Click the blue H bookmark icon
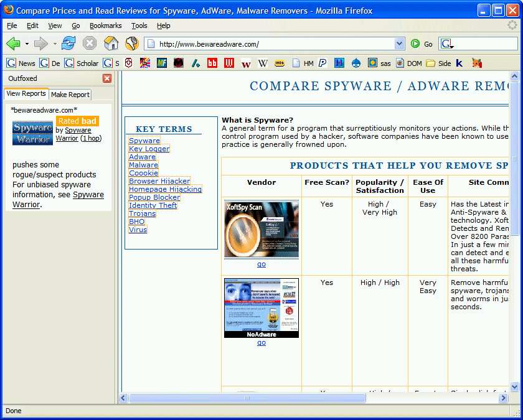The height and width of the screenshot is (420, 523). point(339,63)
